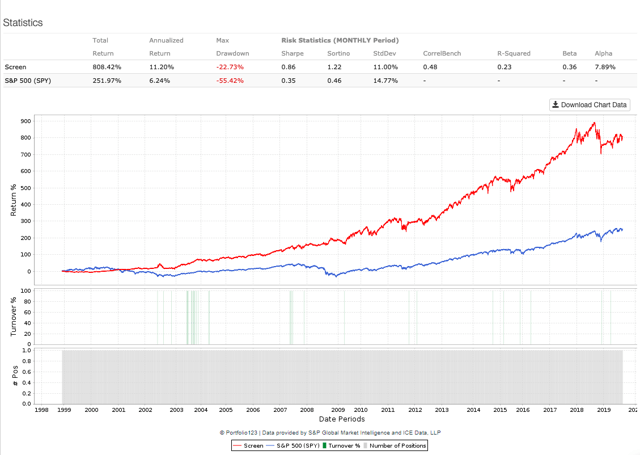This screenshot has height=455, width=640.
Task: Select the Beta value 0.36
Action: tap(569, 67)
